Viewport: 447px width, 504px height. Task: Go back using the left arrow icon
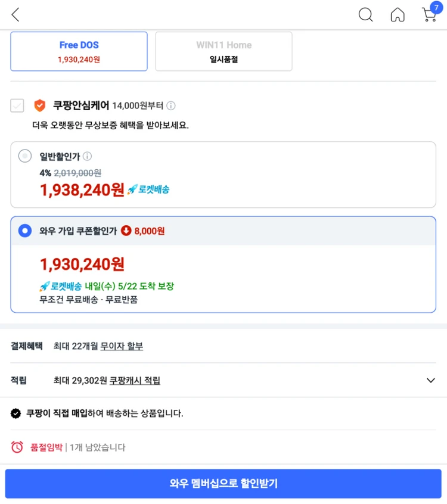15,14
